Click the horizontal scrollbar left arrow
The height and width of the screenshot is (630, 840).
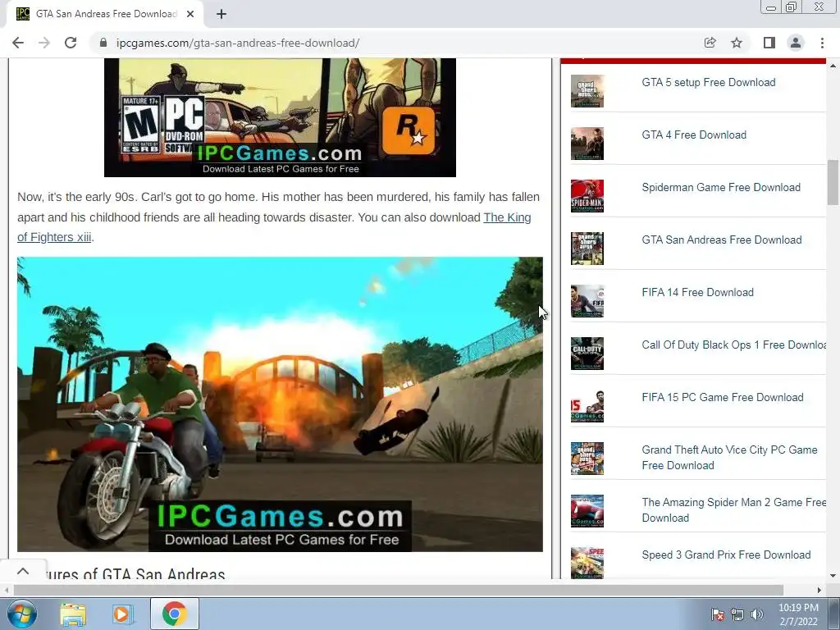click(7, 590)
